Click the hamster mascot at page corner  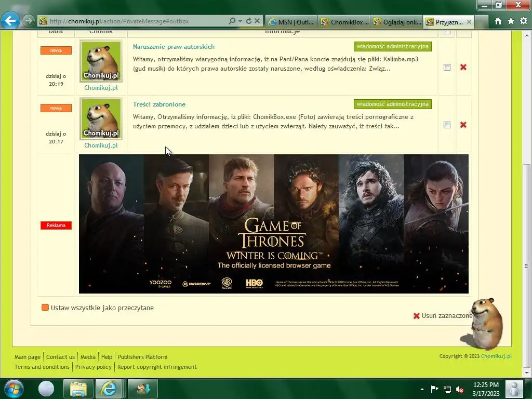[486, 324]
